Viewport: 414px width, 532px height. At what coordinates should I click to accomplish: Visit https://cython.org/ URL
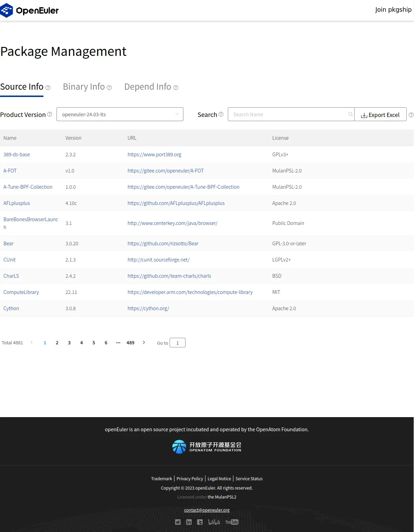[x=148, y=308]
